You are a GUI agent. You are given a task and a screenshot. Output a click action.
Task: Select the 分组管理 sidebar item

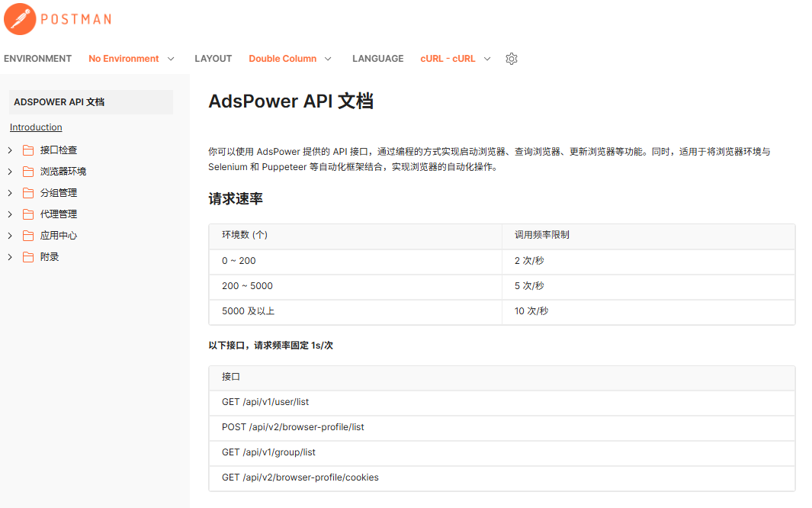[x=58, y=192]
